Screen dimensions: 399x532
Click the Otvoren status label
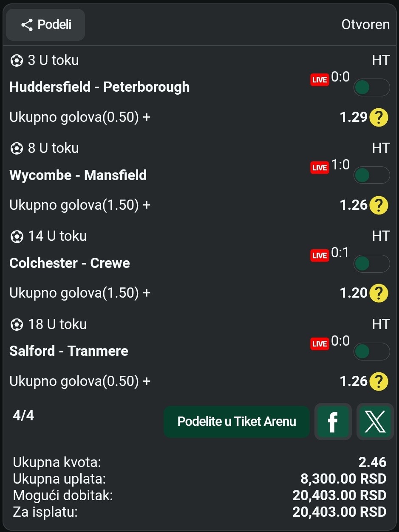pos(365,25)
